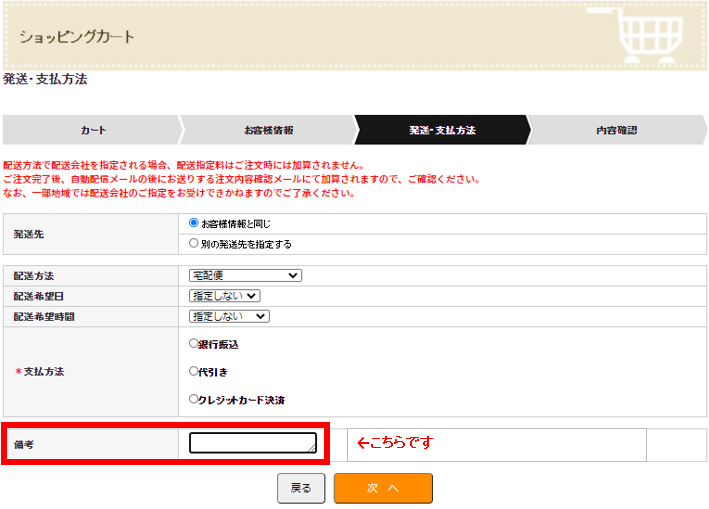The width and height of the screenshot is (709, 509).
Task: Expand the 配送希望日 dropdown
Action: click(224, 296)
